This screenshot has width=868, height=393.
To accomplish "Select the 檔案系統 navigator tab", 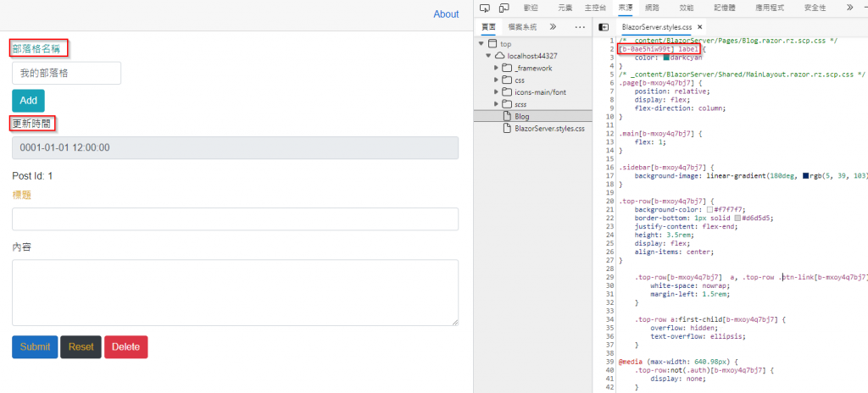I will tap(522, 26).
